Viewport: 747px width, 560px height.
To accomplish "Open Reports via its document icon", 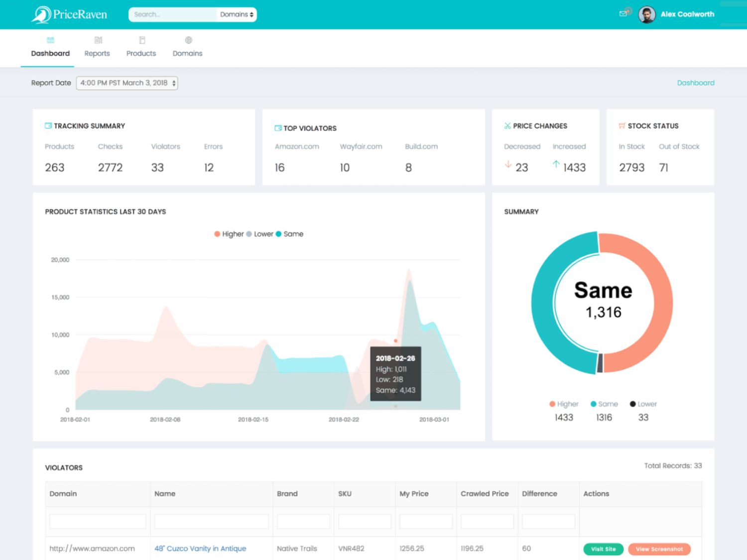I will click(x=97, y=40).
